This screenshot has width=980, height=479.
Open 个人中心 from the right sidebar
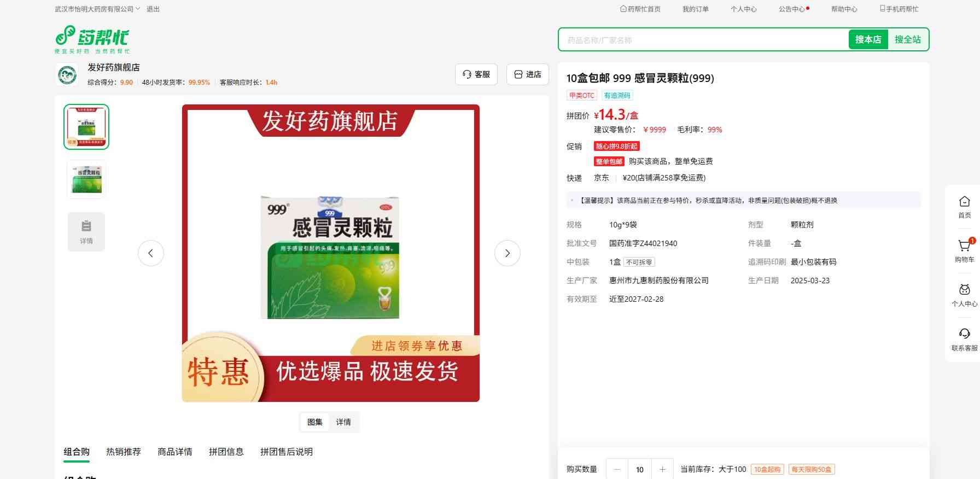(x=964, y=290)
